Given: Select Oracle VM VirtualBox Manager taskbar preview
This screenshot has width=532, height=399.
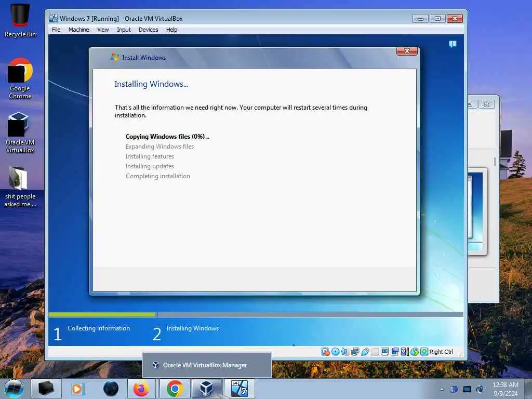Looking at the screenshot, I should tap(207, 365).
